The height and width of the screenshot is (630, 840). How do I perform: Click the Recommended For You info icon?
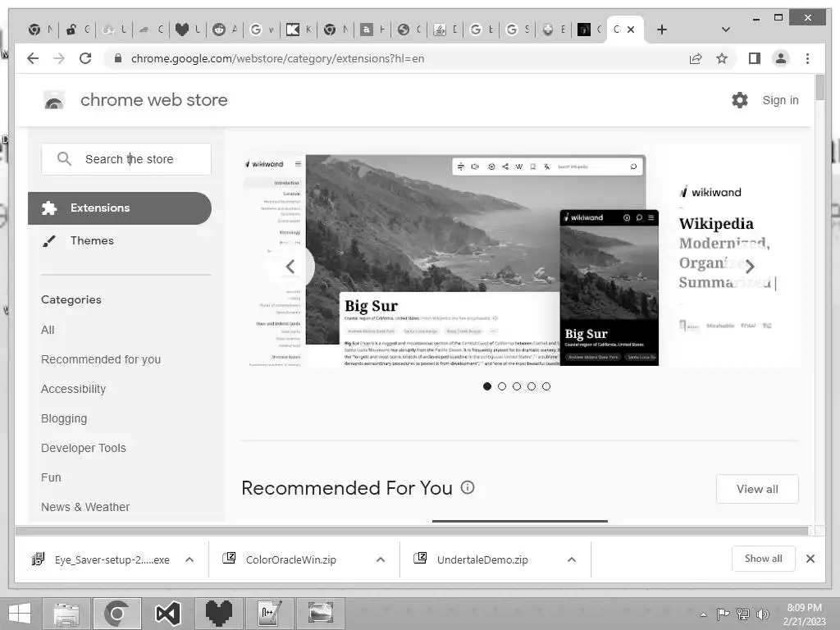pyautogui.click(x=468, y=487)
